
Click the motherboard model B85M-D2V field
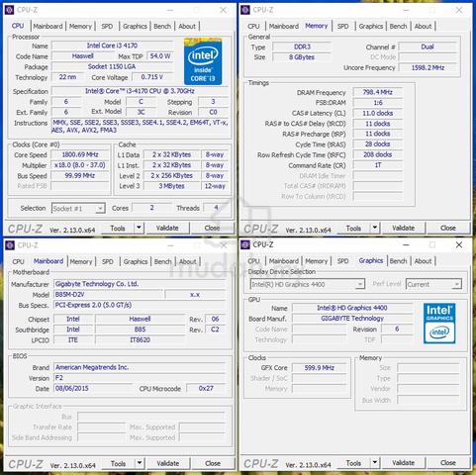(108, 294)
